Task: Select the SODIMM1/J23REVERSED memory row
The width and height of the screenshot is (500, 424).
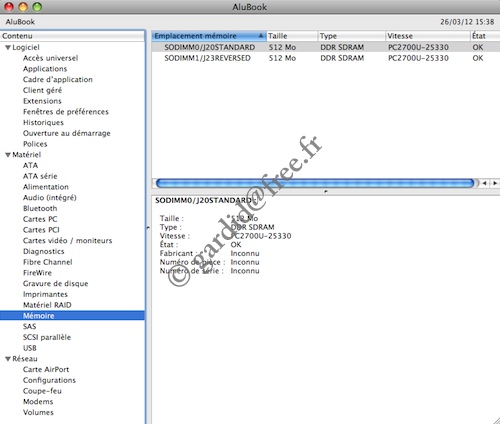Action: click(326, 58)
